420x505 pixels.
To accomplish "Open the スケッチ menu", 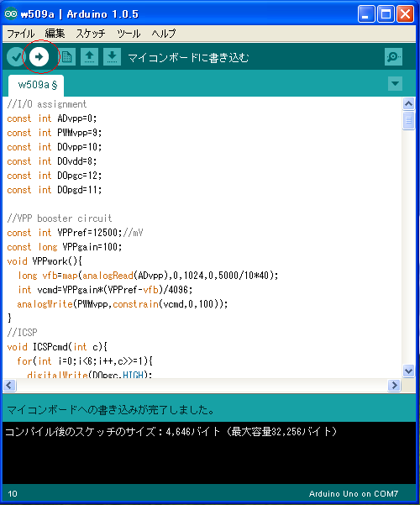I will 90,34.
